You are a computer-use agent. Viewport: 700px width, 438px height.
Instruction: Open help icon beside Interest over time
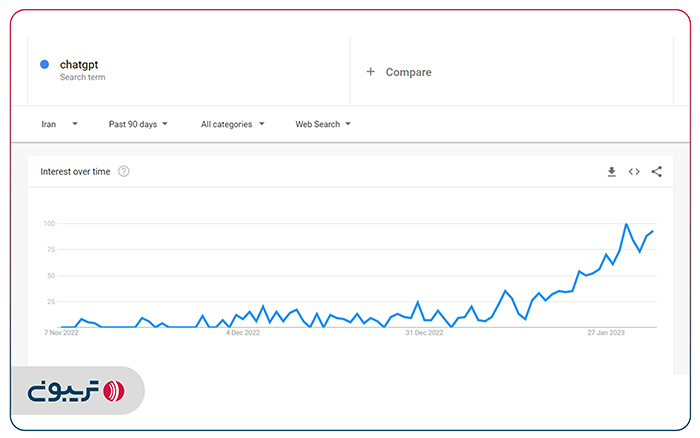click(124, 171)
